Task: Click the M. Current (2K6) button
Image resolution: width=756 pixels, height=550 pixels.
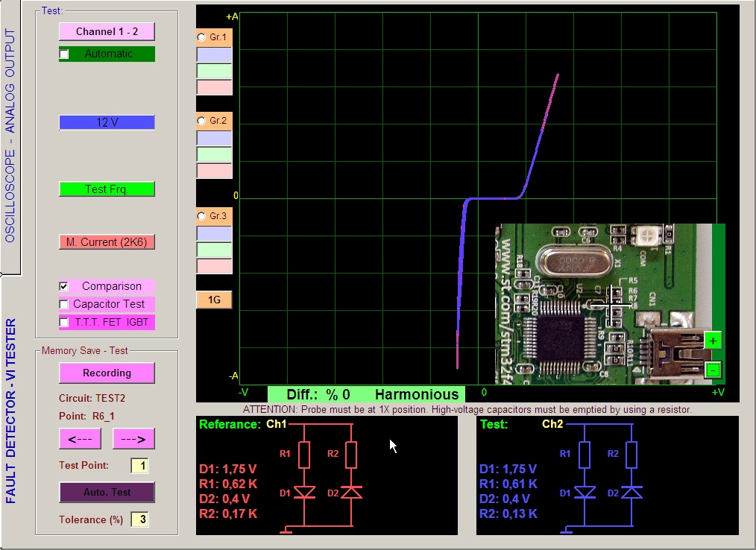Action: (107, 242)
